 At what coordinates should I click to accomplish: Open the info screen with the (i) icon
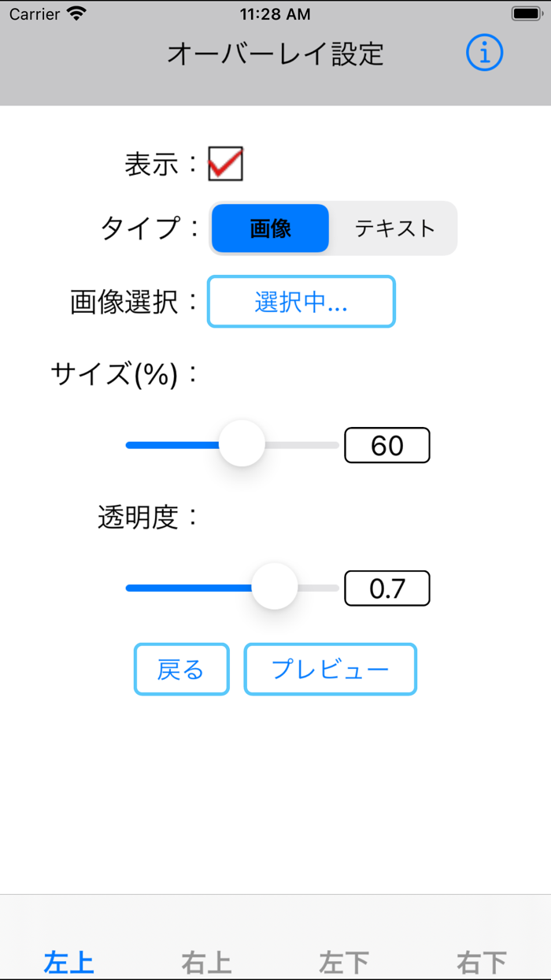coord(484,53)
